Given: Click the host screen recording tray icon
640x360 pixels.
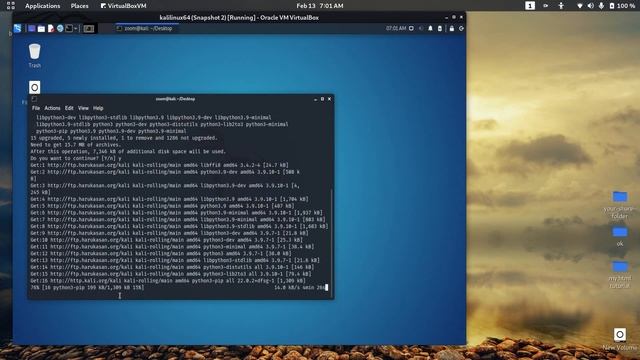Looking at the screenshot, I should pos(546,6).
